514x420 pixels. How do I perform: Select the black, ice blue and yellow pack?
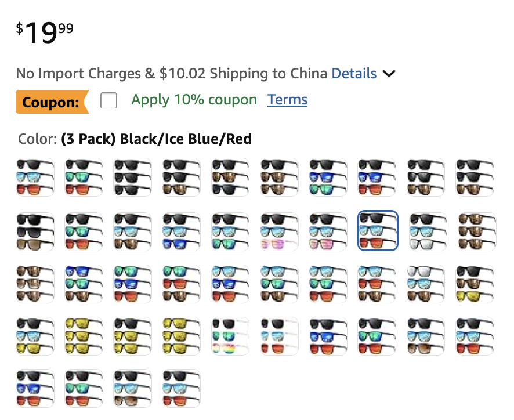[35, 336]
